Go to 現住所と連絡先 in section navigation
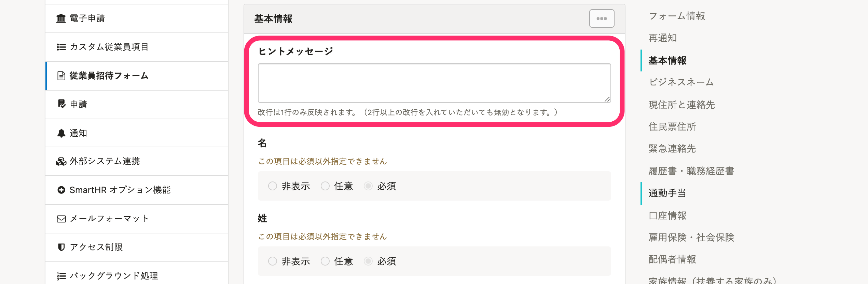 (x=681, y=105)
